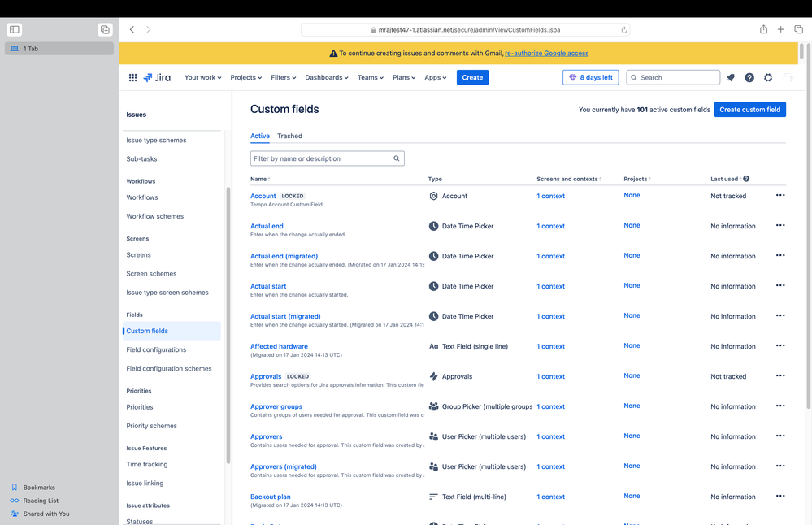
Task: Open the Jira app switcher grid
Action: [x=132, y=78]
